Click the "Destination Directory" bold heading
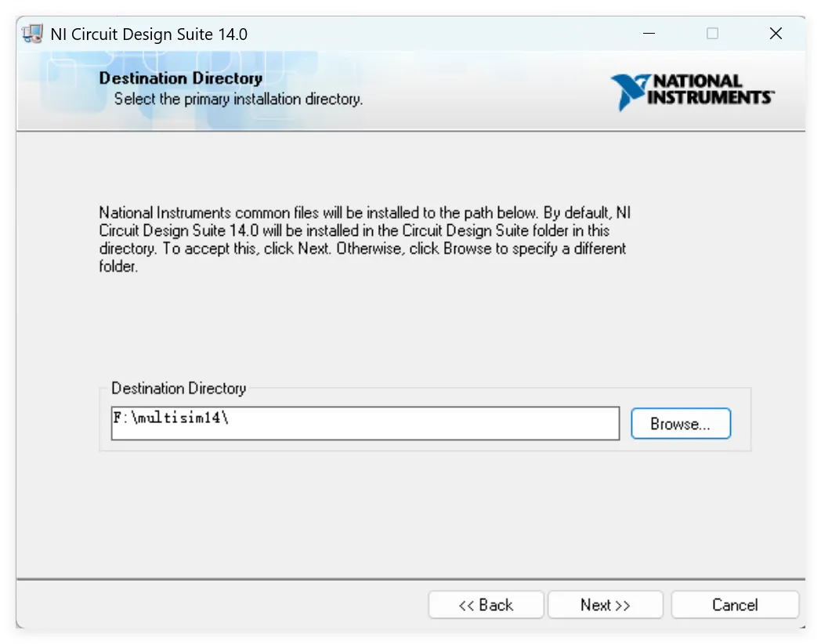The height and width of the screenshot is (644, 821). [181, 78]
